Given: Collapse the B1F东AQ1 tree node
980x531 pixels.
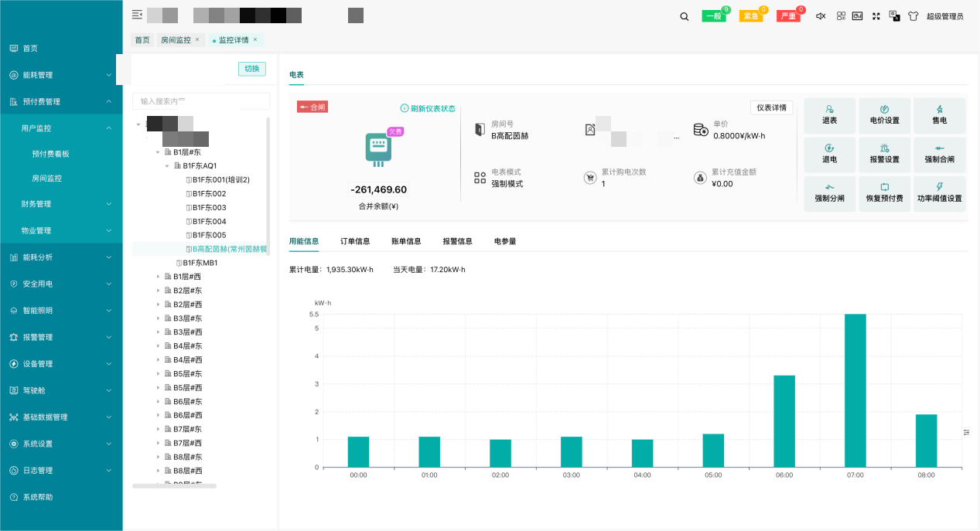Looking at the screenshot, I should (166, 165).
